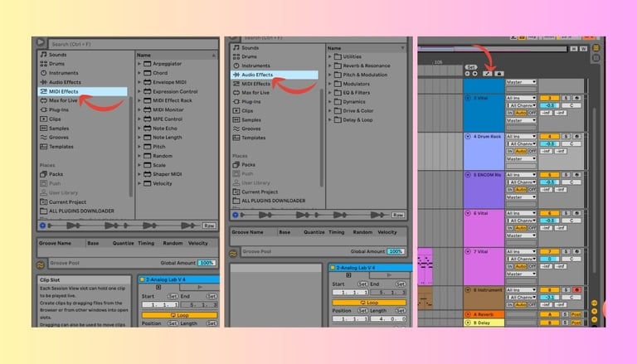637x364 pixels.
Task: Click the Grooves icon in the second screenshot's browser
Action: coord(236,129)
